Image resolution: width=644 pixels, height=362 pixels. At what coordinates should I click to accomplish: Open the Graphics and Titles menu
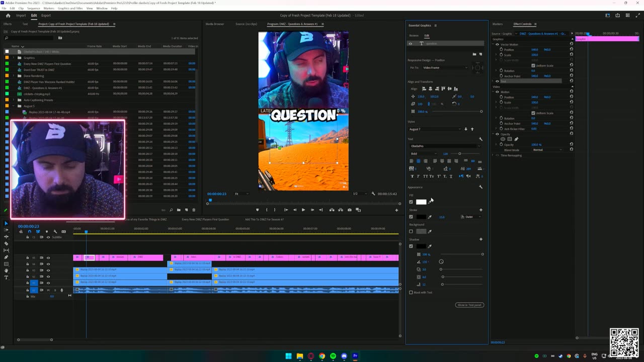pos(70,9)
